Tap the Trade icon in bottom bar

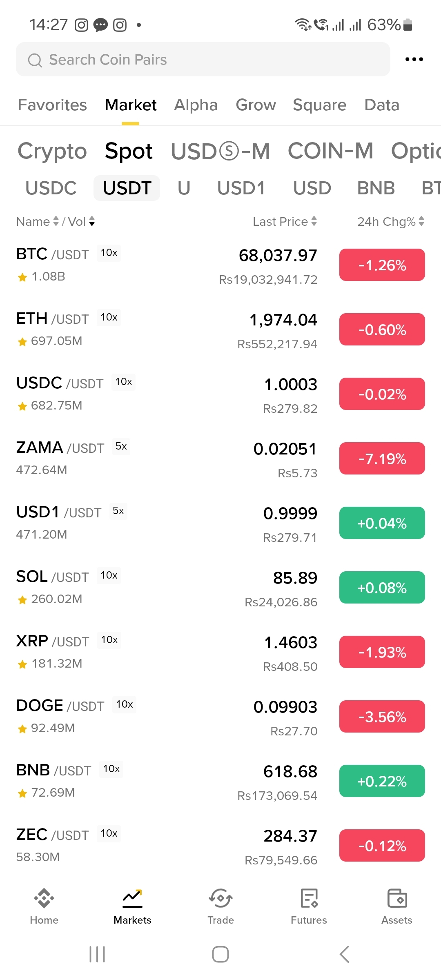pyautogui.click(x=220, y=899)
